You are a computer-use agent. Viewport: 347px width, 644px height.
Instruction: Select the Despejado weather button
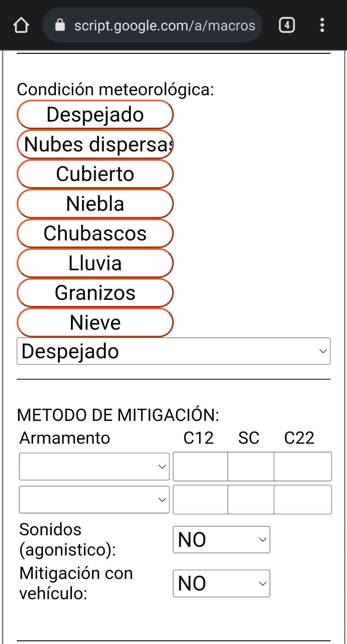click(95, 114)
